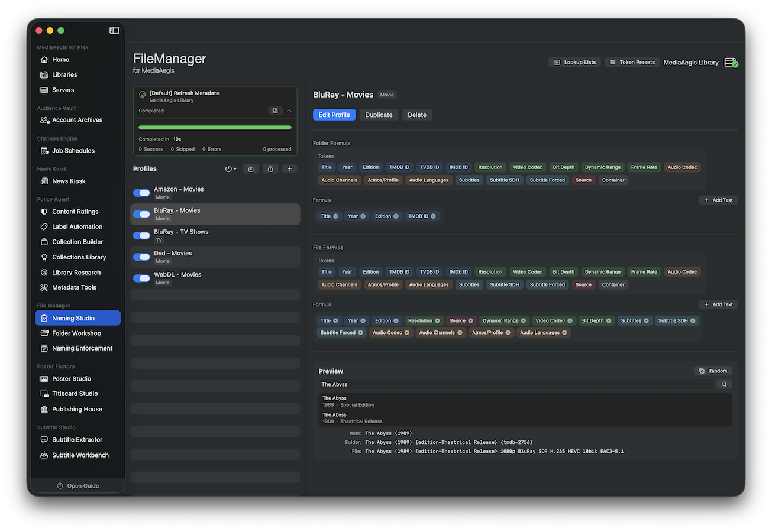Click the export profile share icon
The width and height of the screenshot is (772, 532).
(x=270, y=169)
